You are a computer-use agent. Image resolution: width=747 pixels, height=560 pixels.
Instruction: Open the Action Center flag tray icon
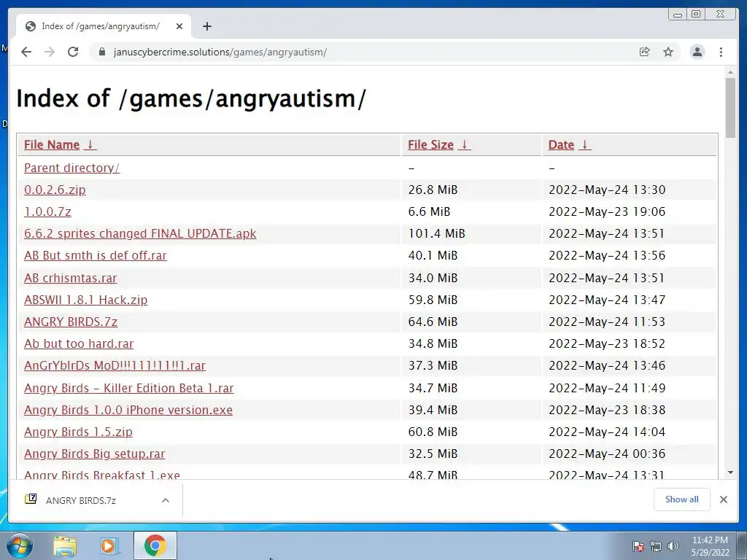[x=638, y=546]
